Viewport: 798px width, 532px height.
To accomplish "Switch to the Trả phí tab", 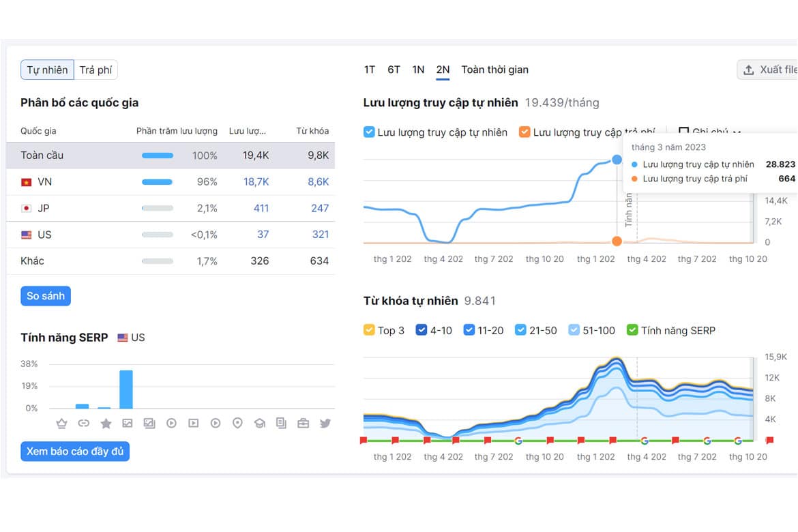I will [95, 70].
